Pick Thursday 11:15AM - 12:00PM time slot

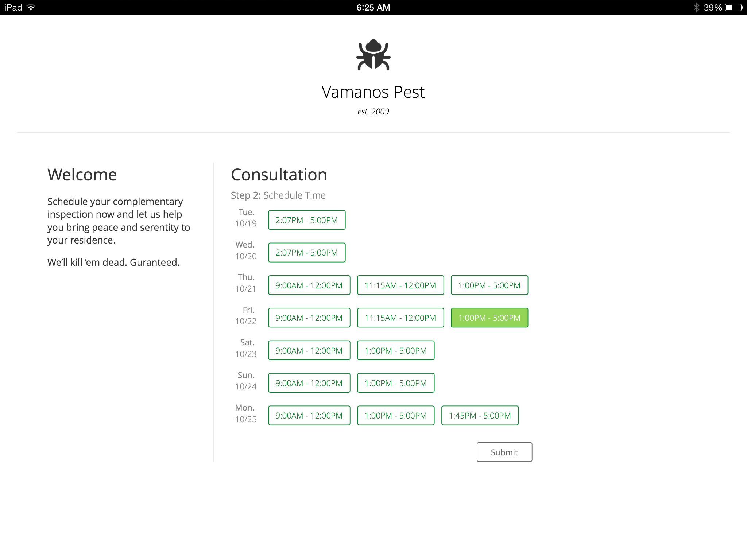coord(400,285)
